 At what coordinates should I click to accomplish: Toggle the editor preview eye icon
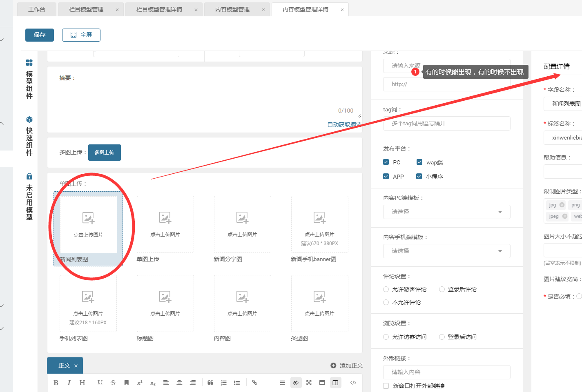tap(296, 383)
